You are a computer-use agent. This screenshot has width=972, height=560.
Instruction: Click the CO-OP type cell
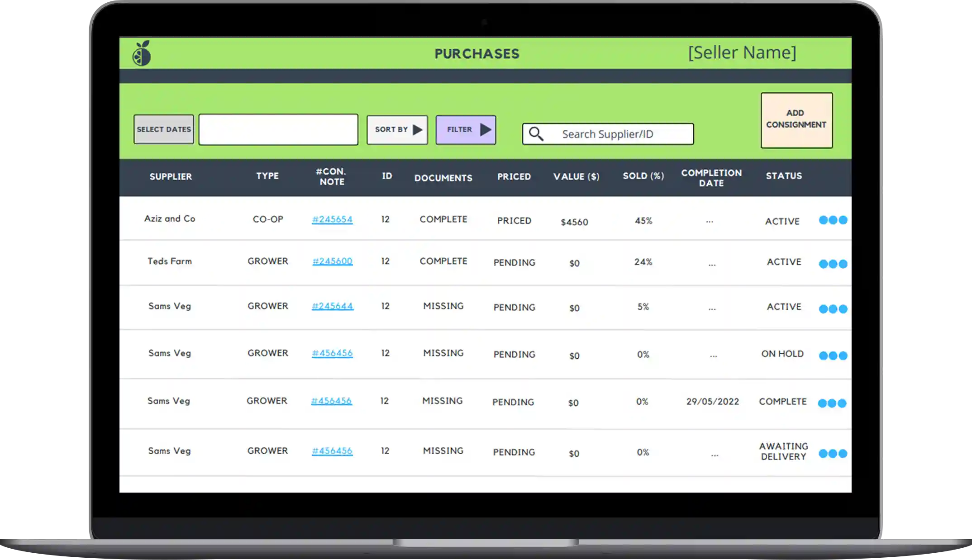268,219
